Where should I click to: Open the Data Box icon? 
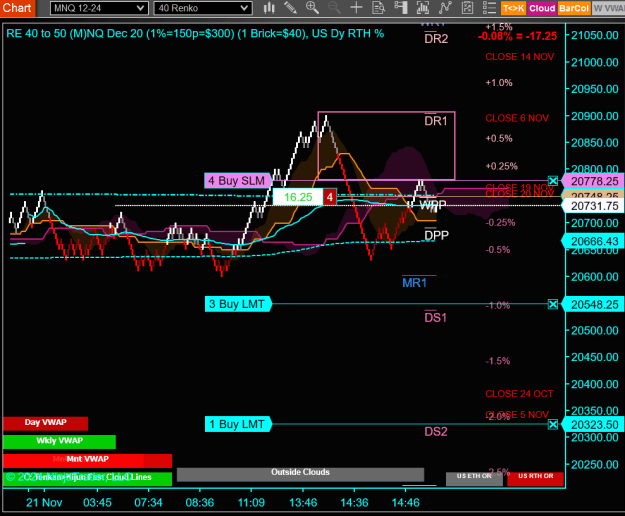(x=378, y=8)
